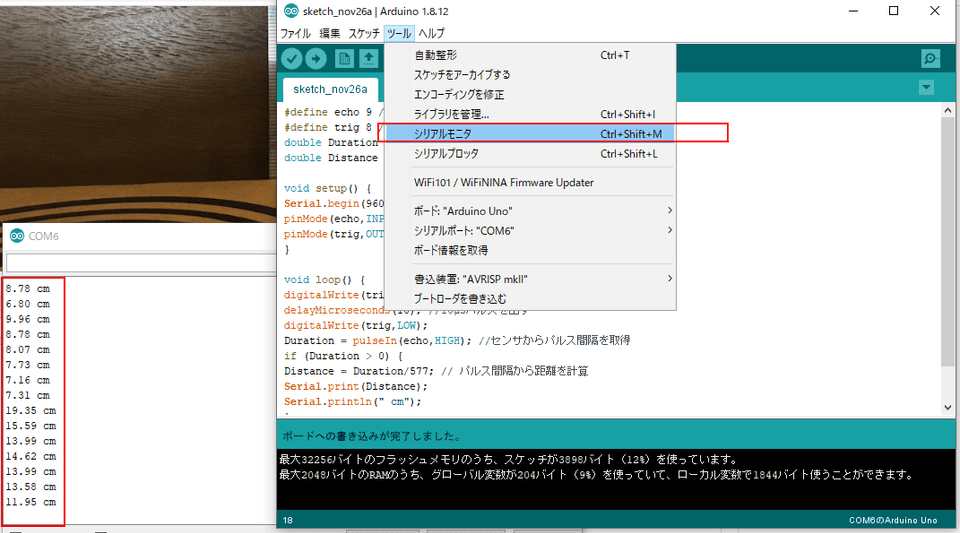
Task: Click the New sketch file icon
Action: click(x=345, y=59)
